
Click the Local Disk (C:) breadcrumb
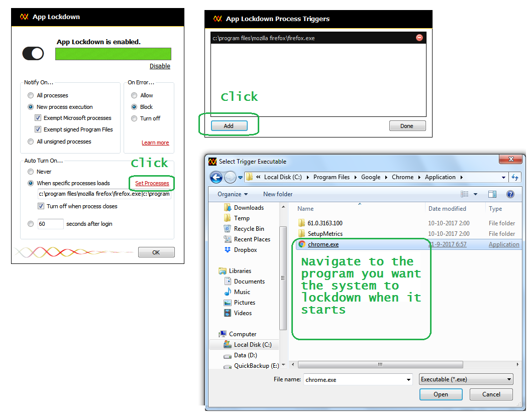pyautogui.click(x=283, y=177)
